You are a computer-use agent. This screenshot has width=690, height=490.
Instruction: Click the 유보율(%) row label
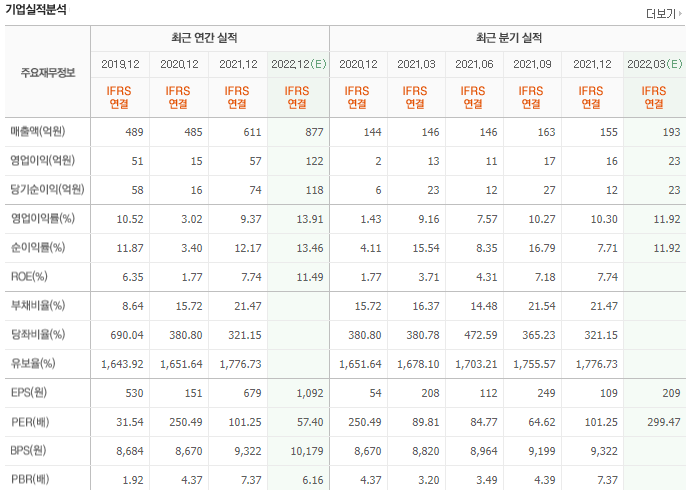(x=33, y=364)
